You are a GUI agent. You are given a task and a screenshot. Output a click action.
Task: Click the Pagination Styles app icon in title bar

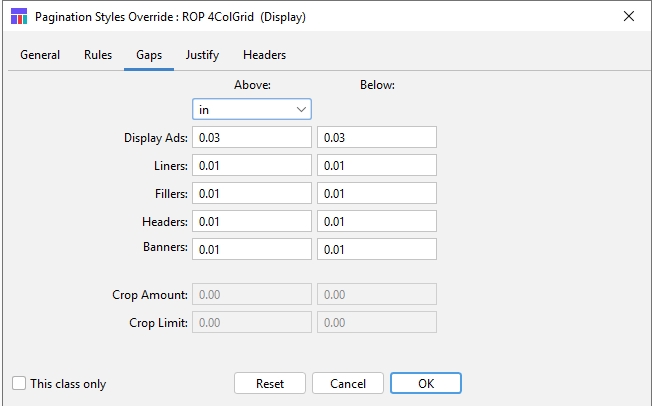pyautogui.click(x=18, y=16)
